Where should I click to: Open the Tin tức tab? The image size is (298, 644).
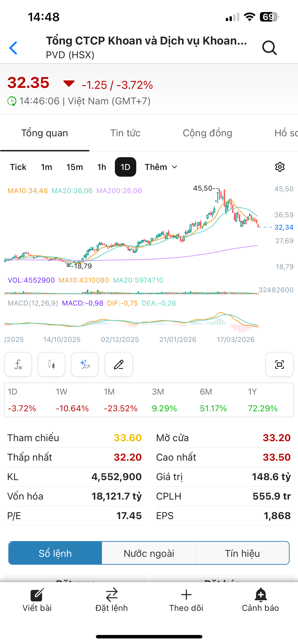125,133
